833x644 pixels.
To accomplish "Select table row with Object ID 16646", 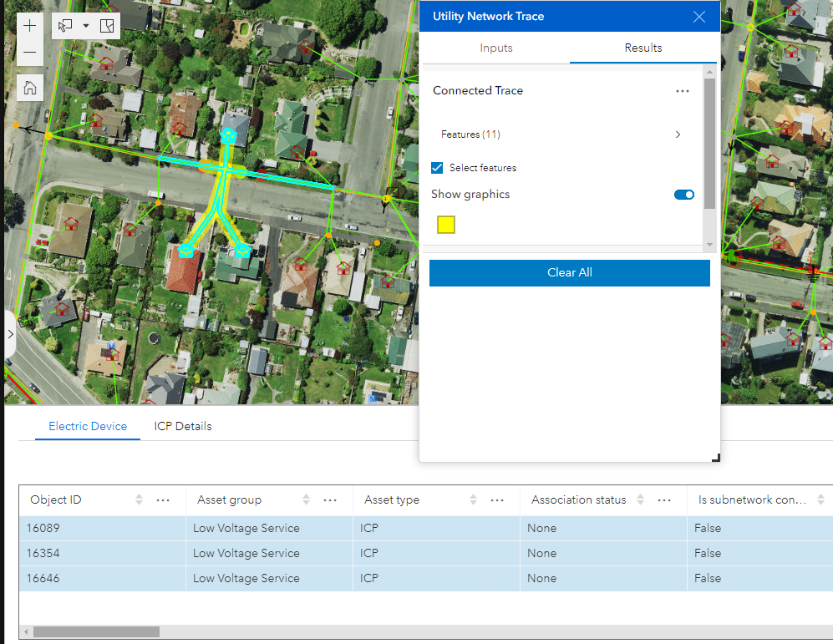I will click(x=426, y=578).
